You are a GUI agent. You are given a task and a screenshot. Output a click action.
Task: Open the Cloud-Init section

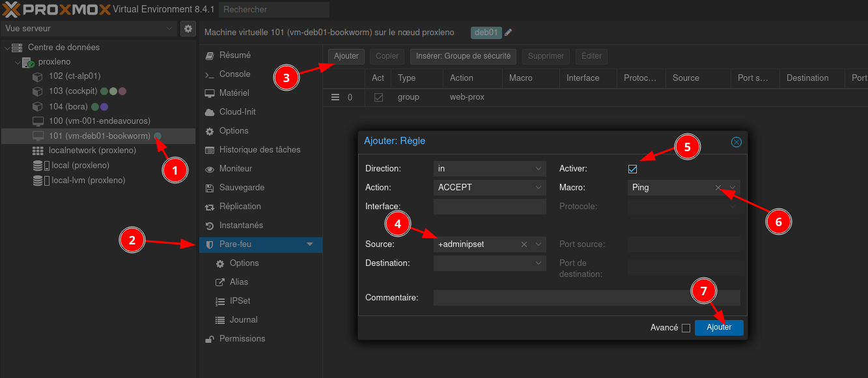click(x=237, y=112)
